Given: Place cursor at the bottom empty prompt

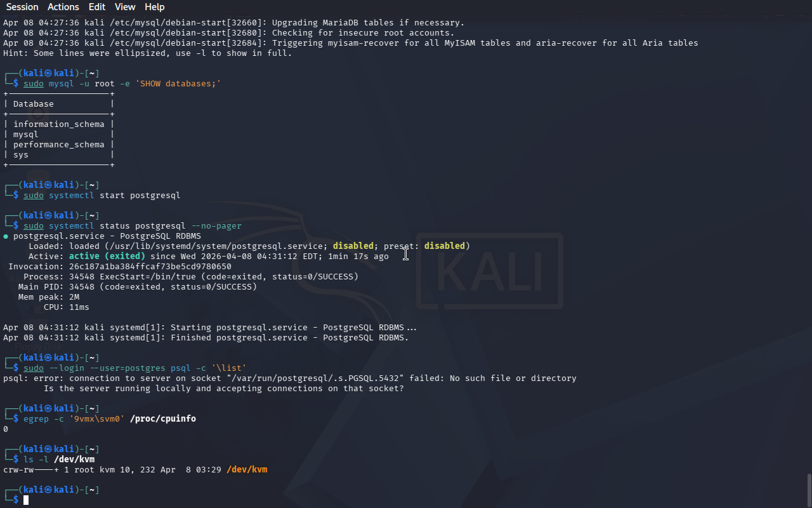Looking at the screenshot, I should click(26, 500).
